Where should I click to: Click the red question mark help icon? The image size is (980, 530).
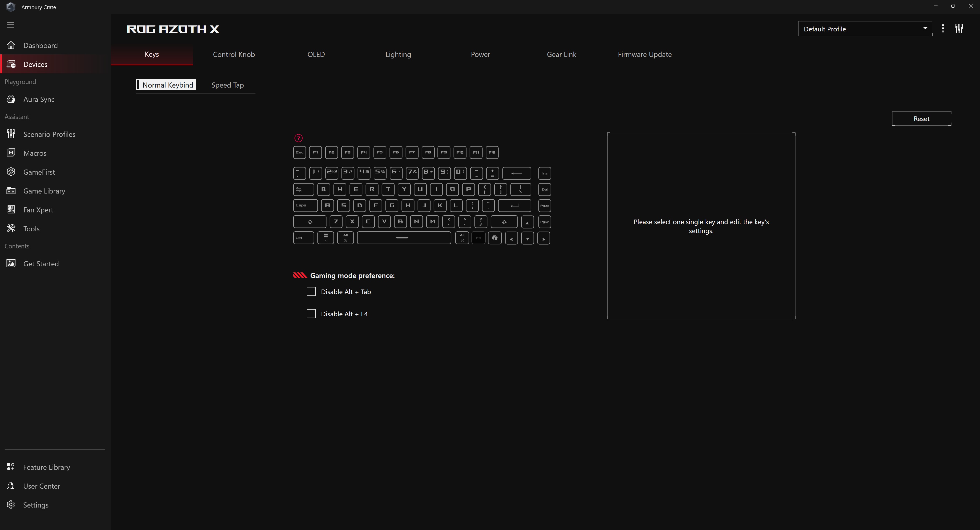tap(299, 138)
